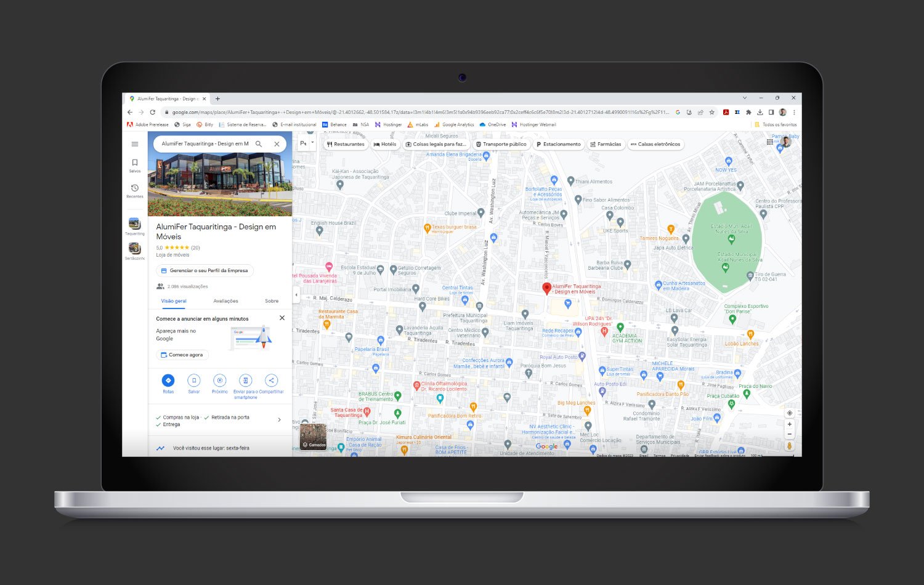Click the red AlumiFer Taquaritinga map pin
Screen dimensions: 924x585
tap(546, 288)
